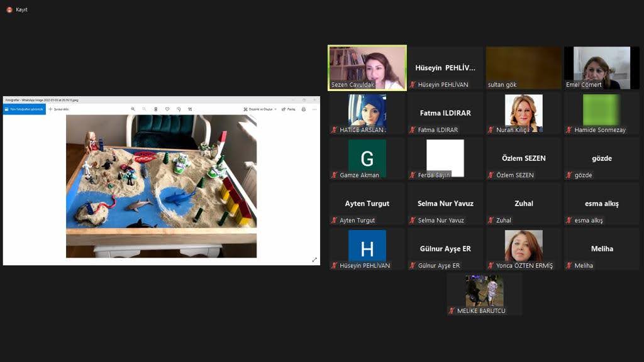Screen dimensions: 644x362
Task: Click muted mic icon beside Fatma ILDIRAR
Action: [413, 130]
